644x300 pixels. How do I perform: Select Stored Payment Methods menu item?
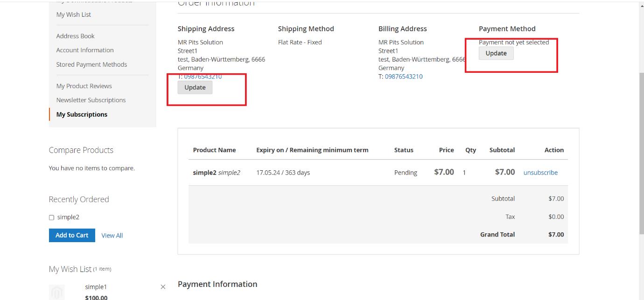[91, 64]
